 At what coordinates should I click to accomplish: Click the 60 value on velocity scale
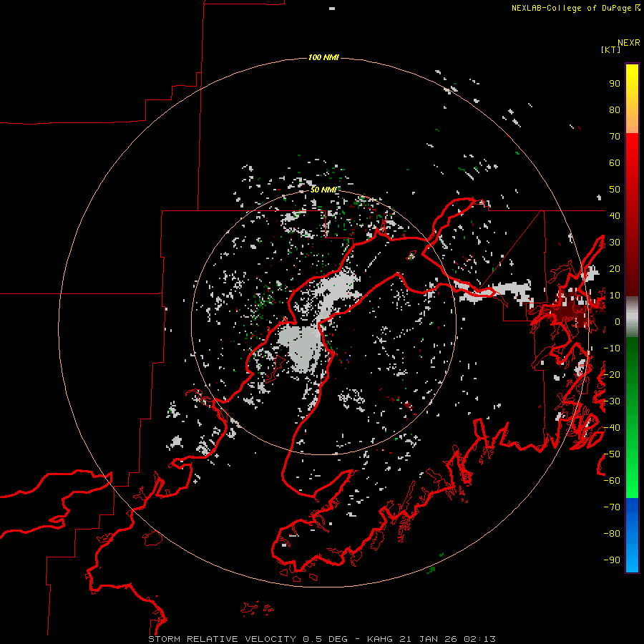pyautogui.click(x=615, y=163)
